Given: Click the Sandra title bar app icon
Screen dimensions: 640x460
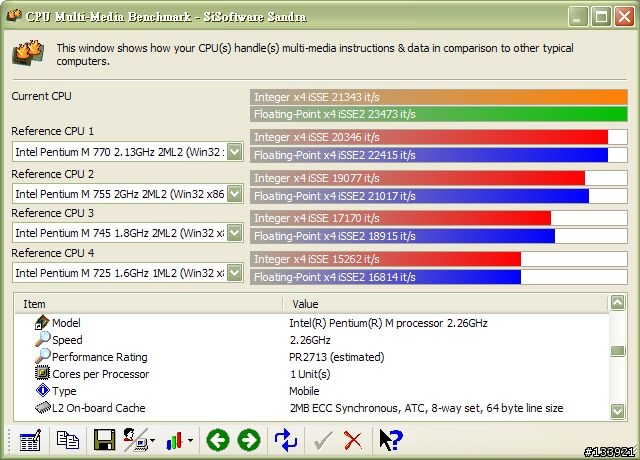Looking at the screenshot, I should point(14,16).
